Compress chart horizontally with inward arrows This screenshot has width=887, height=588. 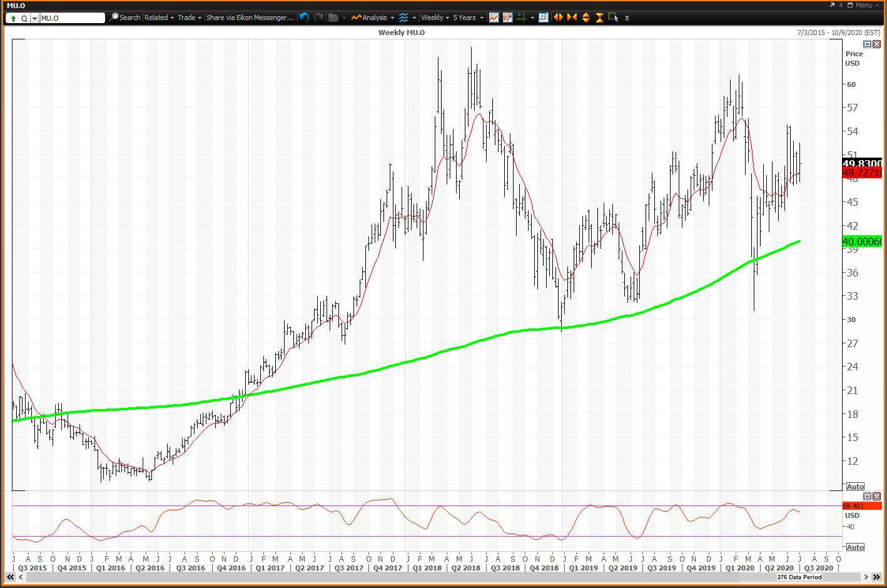tap(572, 18)
